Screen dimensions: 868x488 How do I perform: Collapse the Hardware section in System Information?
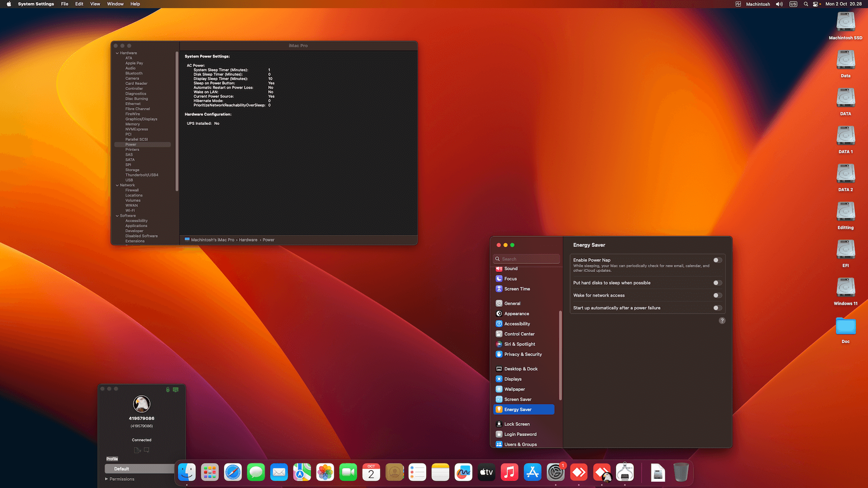[117, 53]
